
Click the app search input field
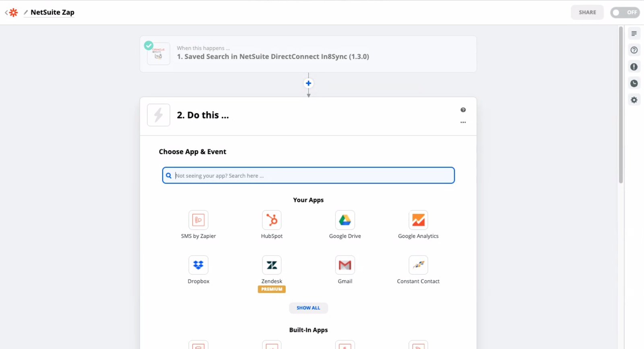coord(308,175)
